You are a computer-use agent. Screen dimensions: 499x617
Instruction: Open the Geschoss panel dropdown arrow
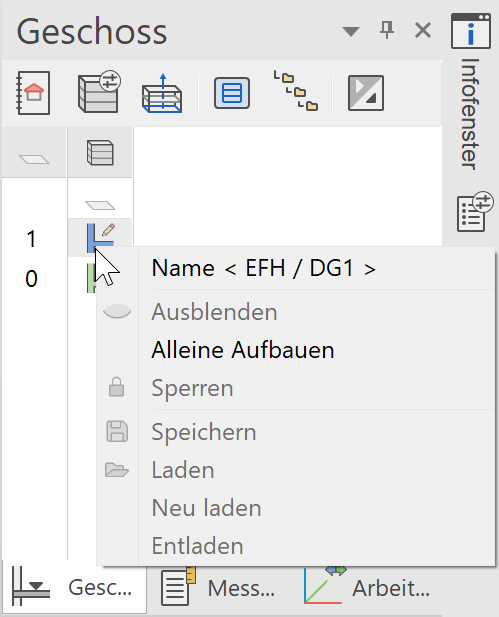[351, 31]
